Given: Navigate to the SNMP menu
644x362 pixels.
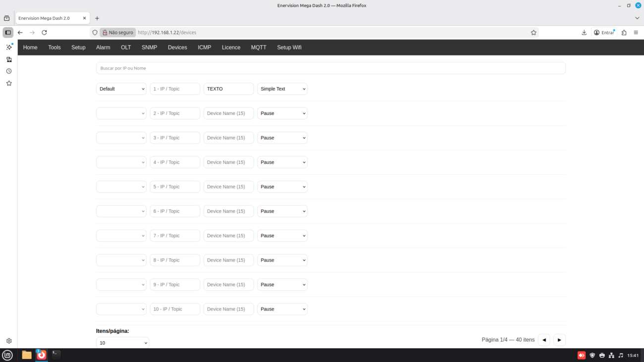Looking at the screenshot, I should pyautogui.click(x=149, y=48).
